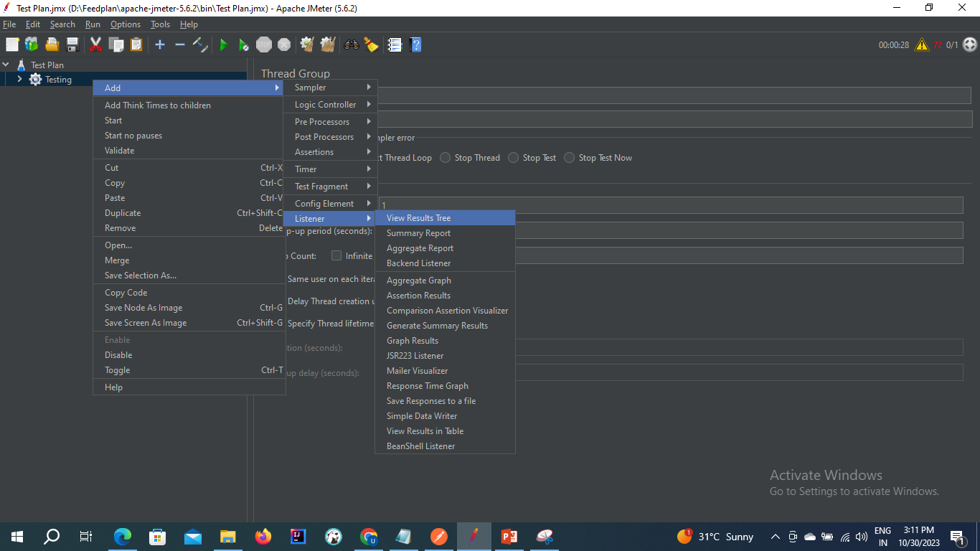Screen dimensions: 980x551
Task: Click the Shutdown round X icon
Action: (284, 44)
